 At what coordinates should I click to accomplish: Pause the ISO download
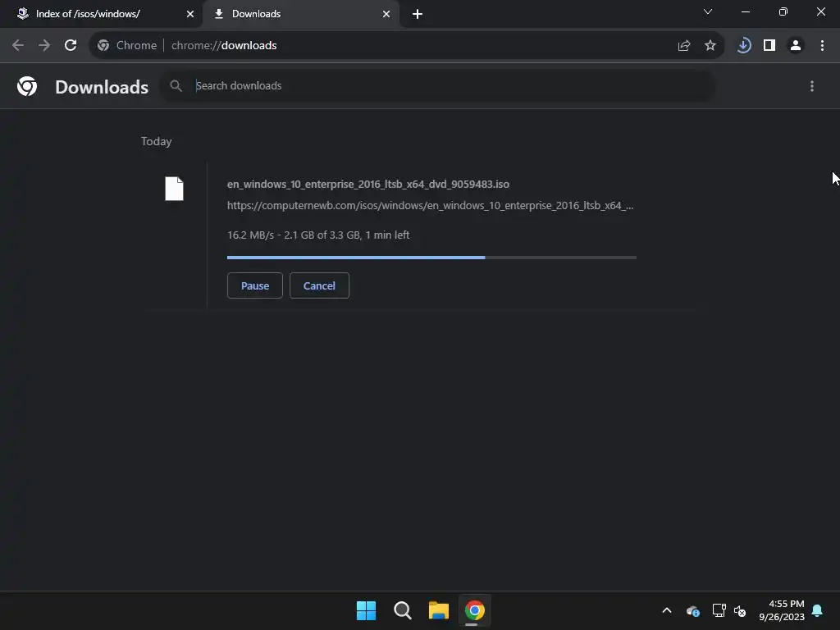click(x=255, y=285)
